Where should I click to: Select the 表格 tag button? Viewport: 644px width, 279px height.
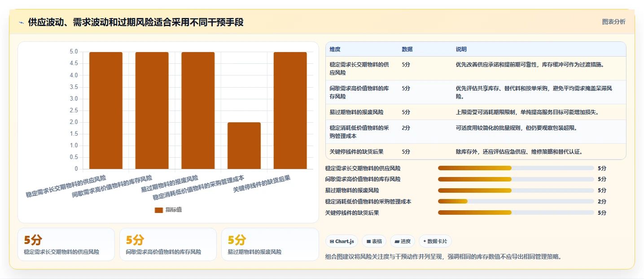coord(374,241)
